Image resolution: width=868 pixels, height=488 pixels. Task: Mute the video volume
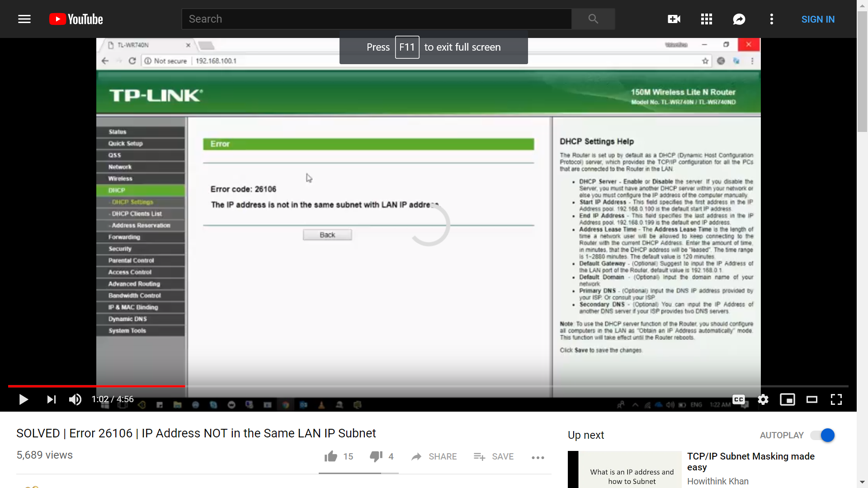coord(75,399)
